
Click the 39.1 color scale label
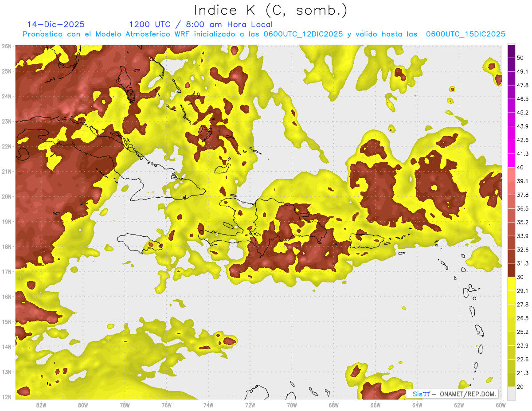pos(522,181)
